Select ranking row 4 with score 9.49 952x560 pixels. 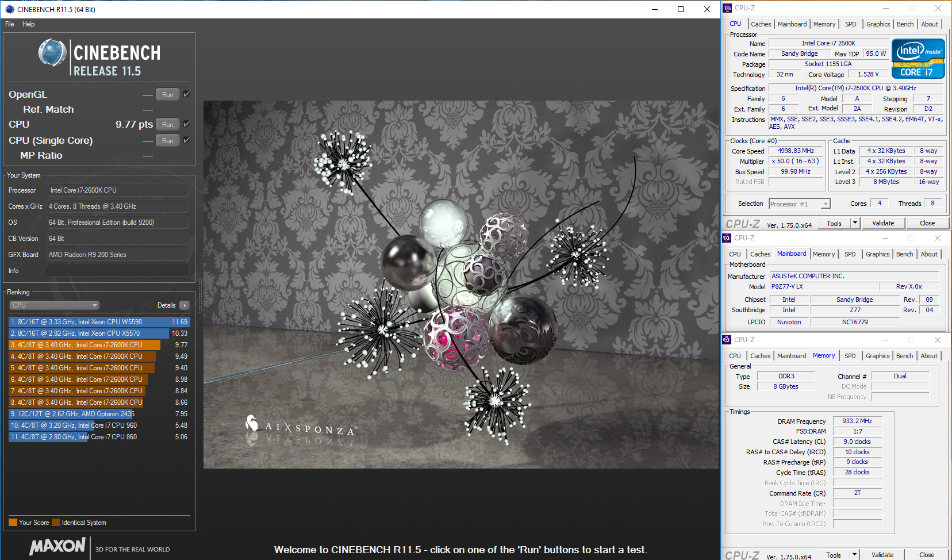pyautogui.click(x=99, y=356)
